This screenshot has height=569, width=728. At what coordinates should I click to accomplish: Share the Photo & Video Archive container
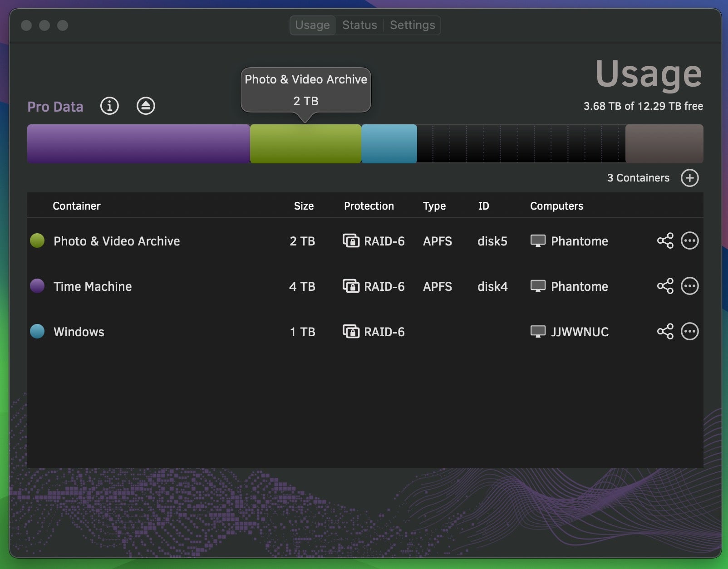tap(665, 240)
